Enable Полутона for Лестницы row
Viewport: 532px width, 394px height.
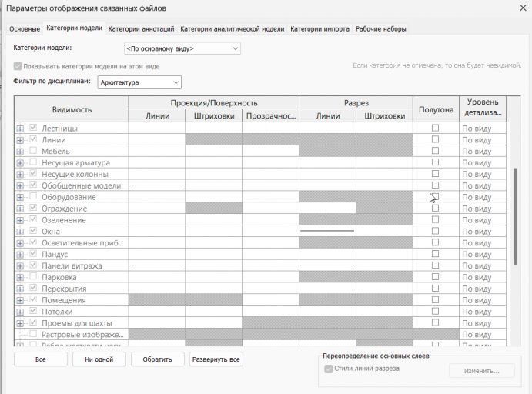tap(435, 128)
